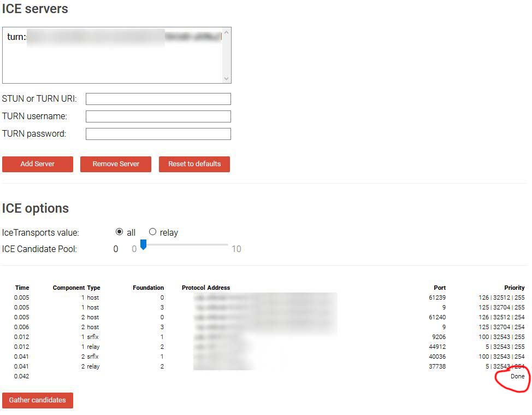This screenshot has width=532, height=415.
Task: Click the Remove Server button
Action: tap(115, 164)
